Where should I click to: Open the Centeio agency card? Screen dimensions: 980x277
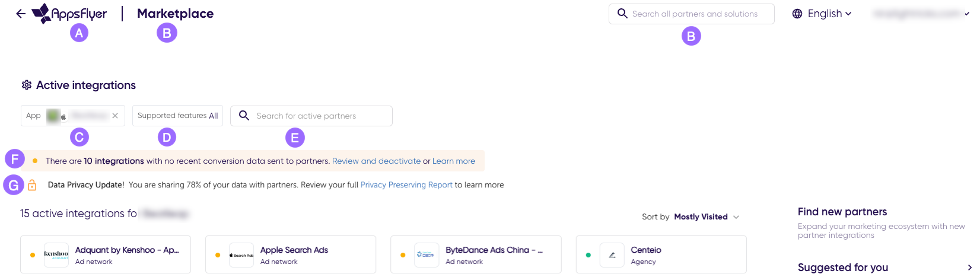(x=661, y=255)
